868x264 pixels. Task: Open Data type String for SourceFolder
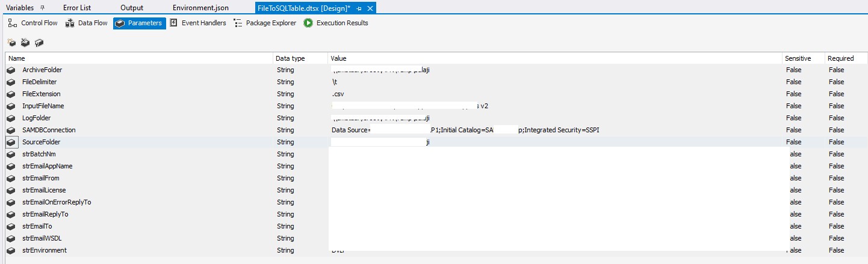[285, 142]
